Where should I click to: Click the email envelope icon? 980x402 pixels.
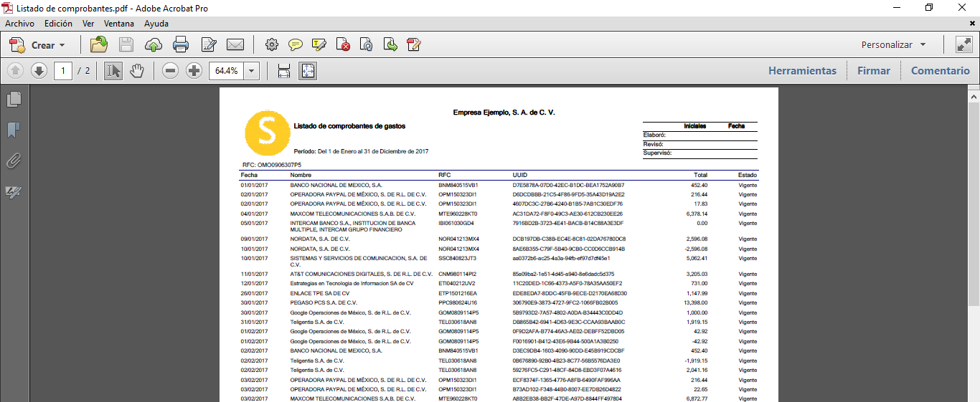pyautogui.click(x=235, y=45)
